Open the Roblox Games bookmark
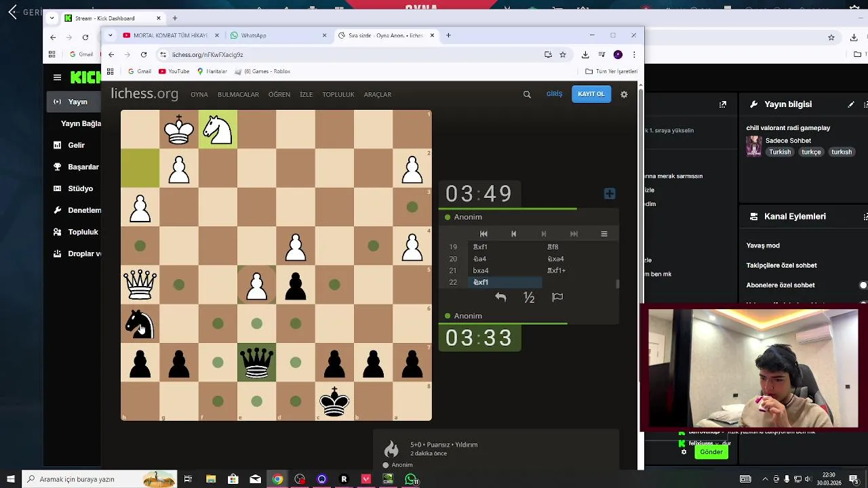This screenshot has width=868, height=488. (262, 71)
